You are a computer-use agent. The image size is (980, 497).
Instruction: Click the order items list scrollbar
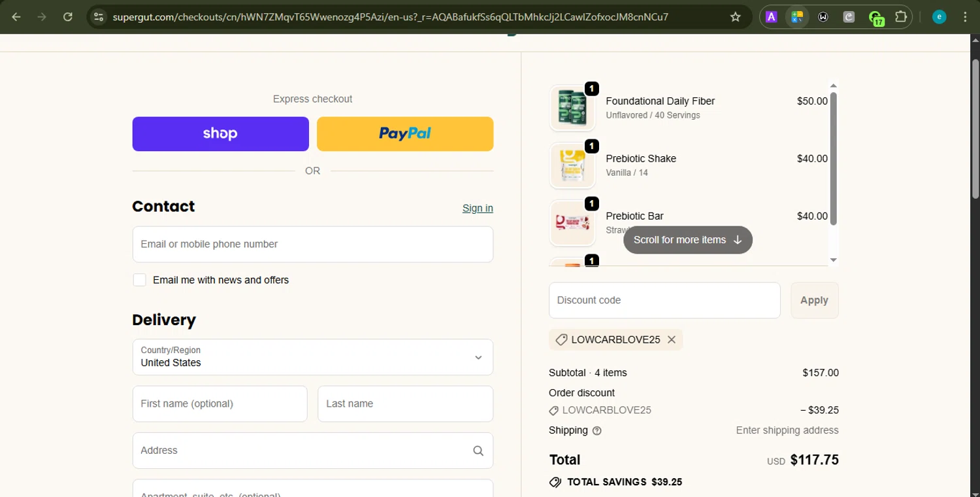833,159
